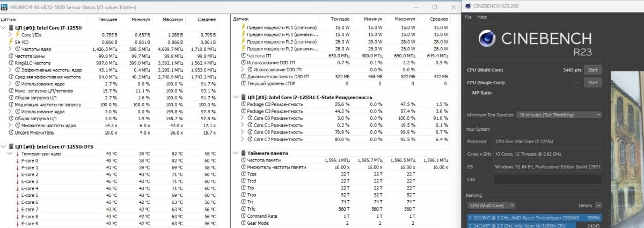The width and height of the screenshot is (644, 228).
Task: Click icon beside Uncore Множитель
Action: coord(11,133)
